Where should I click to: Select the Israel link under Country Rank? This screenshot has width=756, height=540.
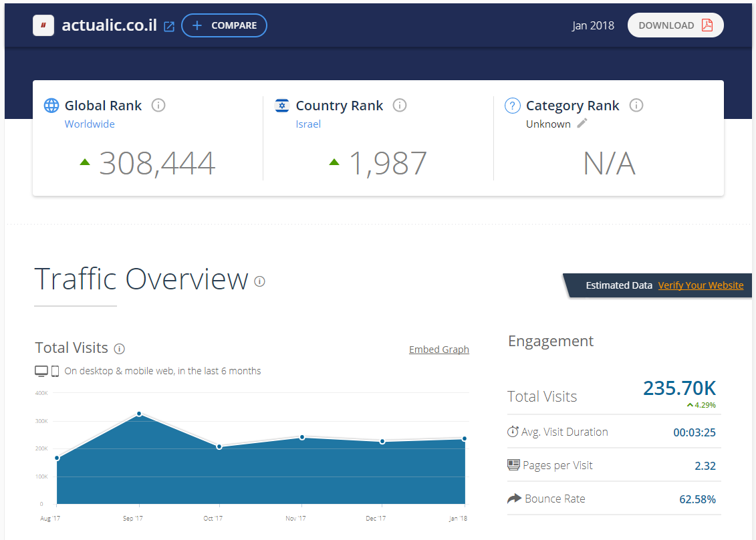(x=308, y=124)
